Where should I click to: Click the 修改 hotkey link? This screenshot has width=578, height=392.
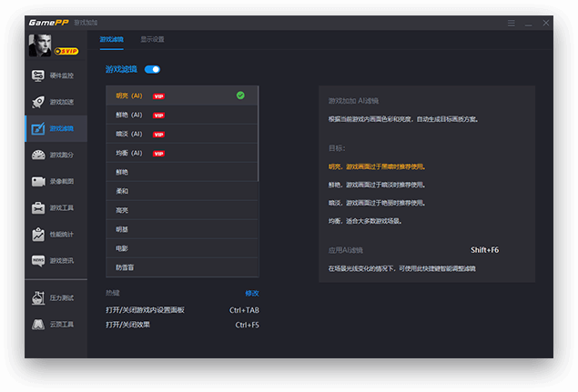pyautogui.click(x=252, y=293)
